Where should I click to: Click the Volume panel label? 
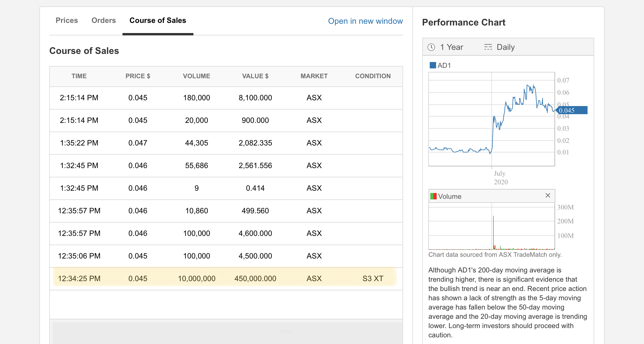pyautogui.click(x=449, y=196)
